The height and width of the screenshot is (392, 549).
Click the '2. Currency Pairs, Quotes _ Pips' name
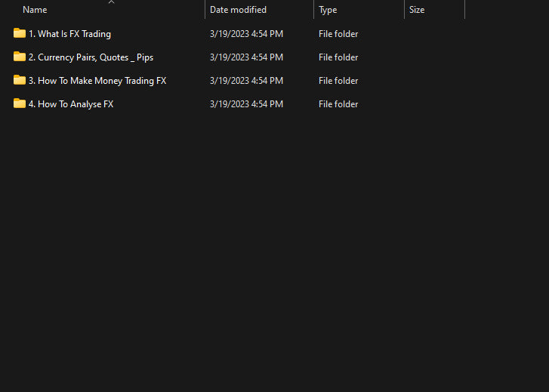[x=91, y=57]
